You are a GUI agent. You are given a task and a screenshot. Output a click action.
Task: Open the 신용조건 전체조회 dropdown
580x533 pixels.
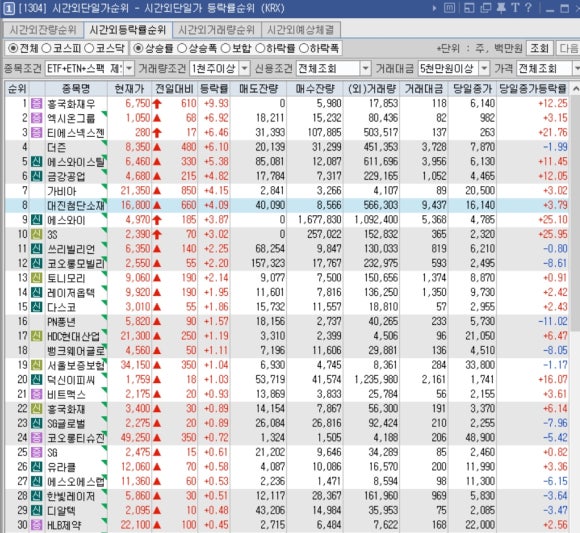(x=365, y=68)
